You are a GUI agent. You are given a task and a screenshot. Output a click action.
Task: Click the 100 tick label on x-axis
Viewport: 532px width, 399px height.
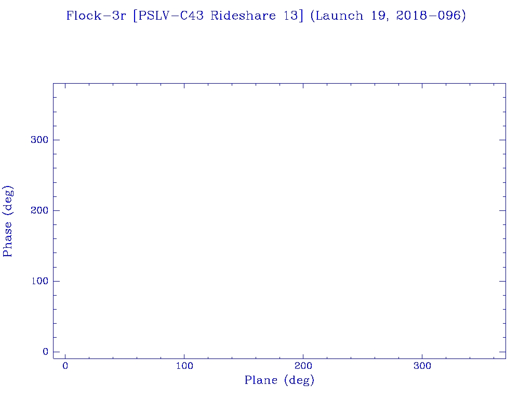tap(184, 366)
